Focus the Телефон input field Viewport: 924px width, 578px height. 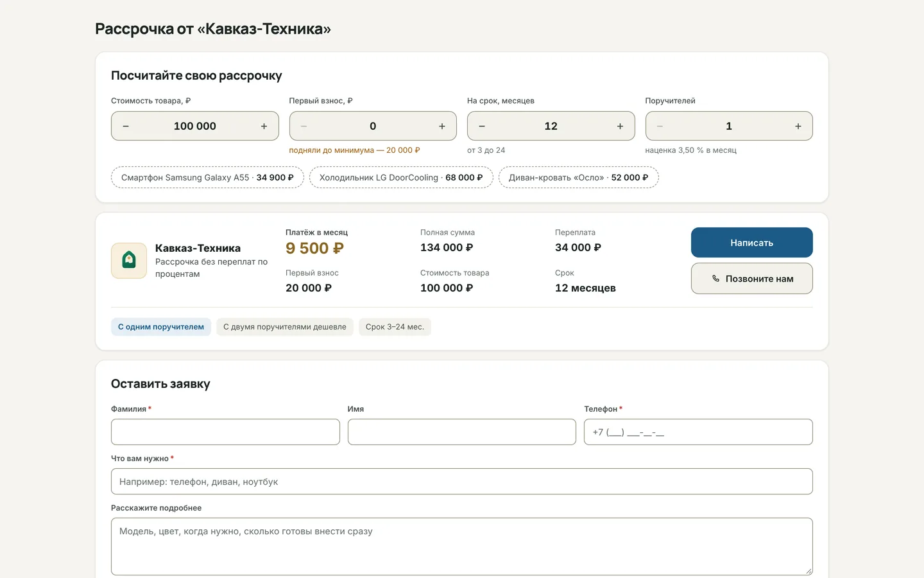click(698, 432)
